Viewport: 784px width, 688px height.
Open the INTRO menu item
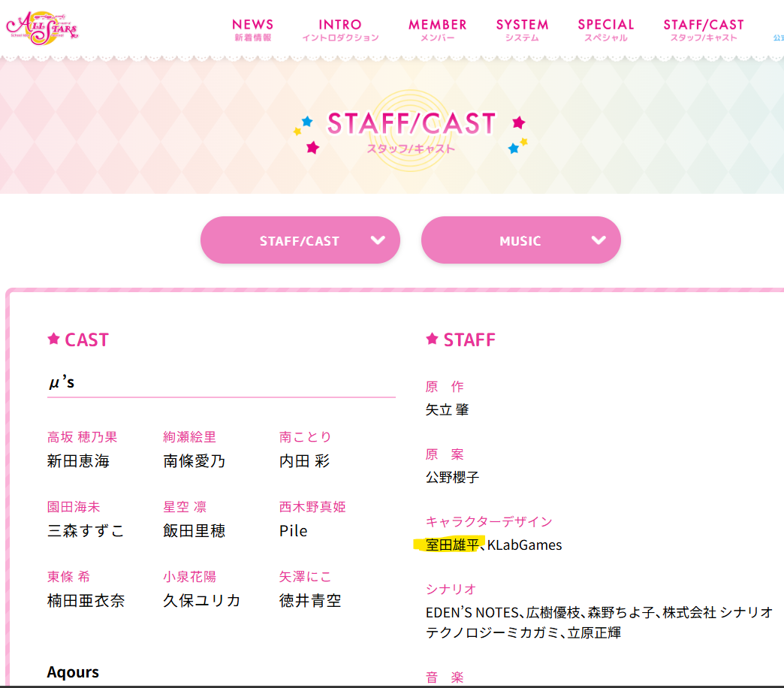340,30
